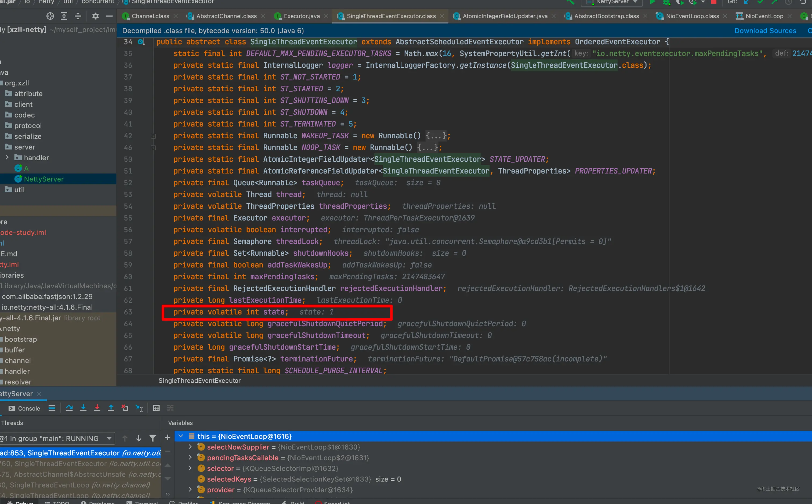Step over in debugger toolbar
The width and height of the screenshot is (812, 504).
click(x=69, y=408)
